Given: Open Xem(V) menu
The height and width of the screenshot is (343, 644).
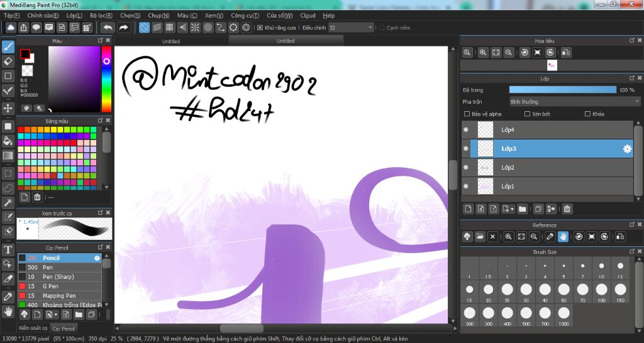Looking at the screenshot, I should tap(214, 16).
